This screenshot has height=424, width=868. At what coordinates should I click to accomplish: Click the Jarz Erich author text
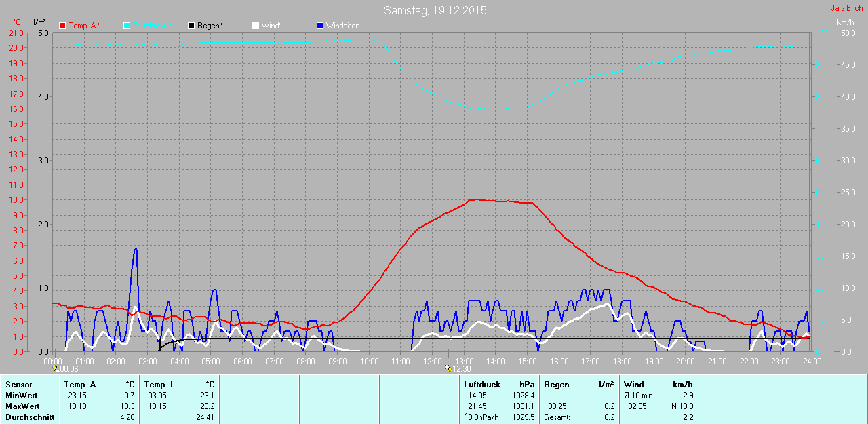click(846, 8)
